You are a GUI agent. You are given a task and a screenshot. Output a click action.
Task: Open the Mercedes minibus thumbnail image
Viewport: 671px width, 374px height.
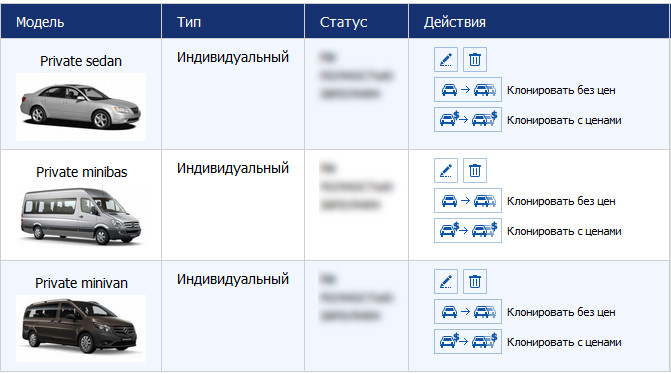81,217
